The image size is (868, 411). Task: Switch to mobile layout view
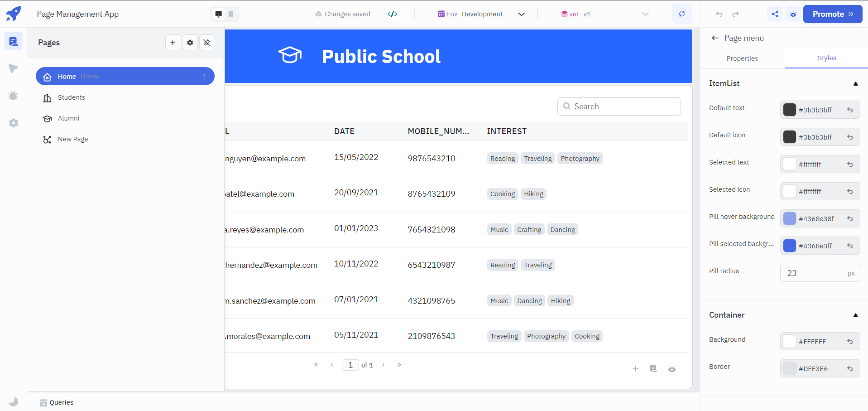231,14
